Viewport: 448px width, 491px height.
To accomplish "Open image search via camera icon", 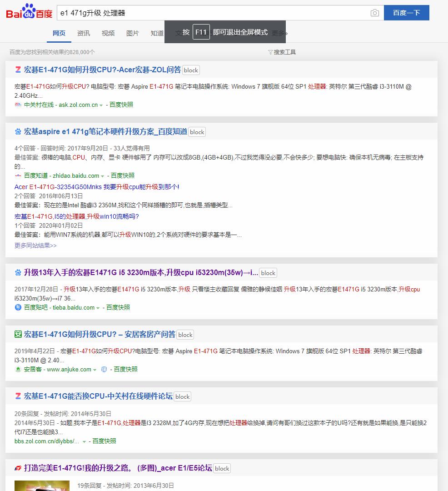I will pos(374,13).
